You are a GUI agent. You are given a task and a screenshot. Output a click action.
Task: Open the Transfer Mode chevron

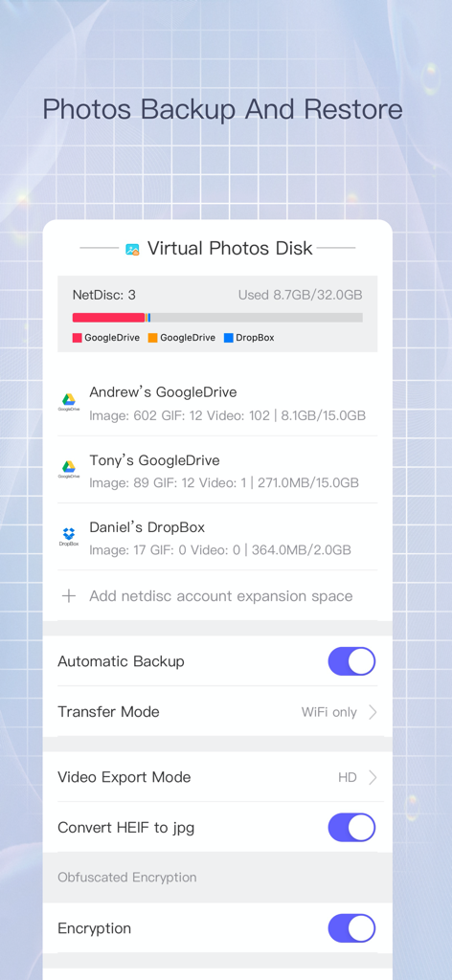373,712
